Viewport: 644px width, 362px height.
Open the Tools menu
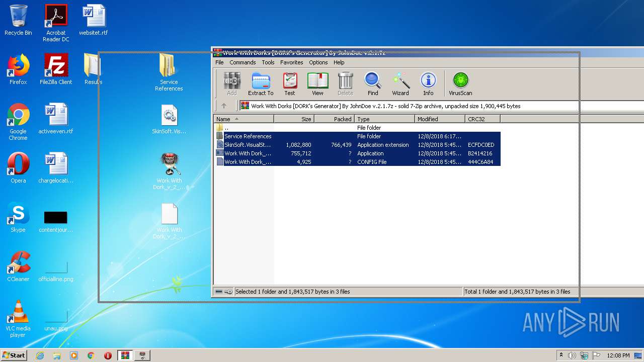pyautogui.click(x=268, y=62)
